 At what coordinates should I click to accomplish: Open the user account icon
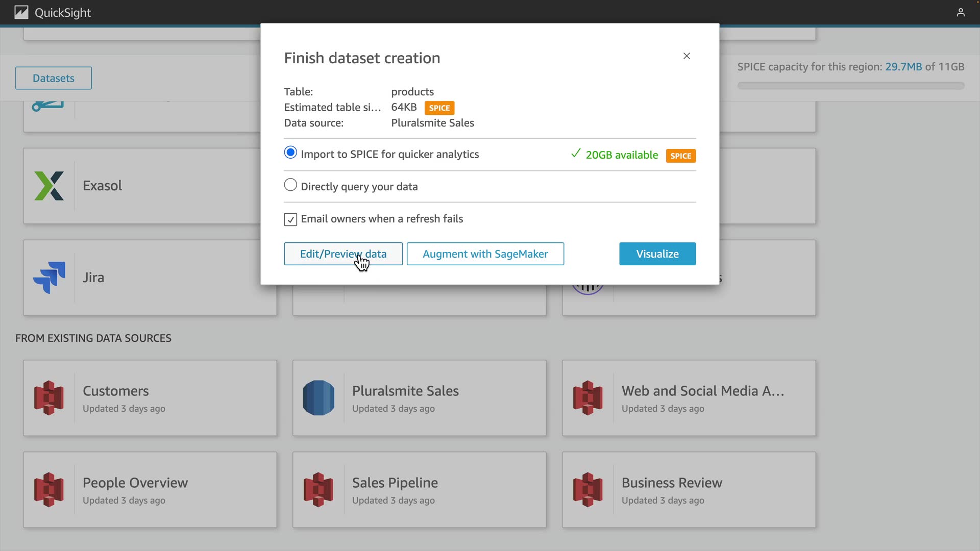pos(961,12)
